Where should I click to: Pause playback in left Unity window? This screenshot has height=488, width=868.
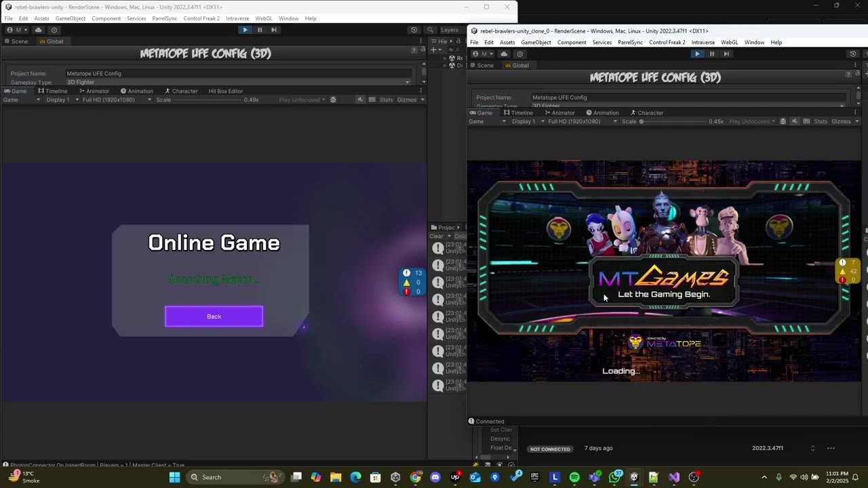(x=259, y=30)
